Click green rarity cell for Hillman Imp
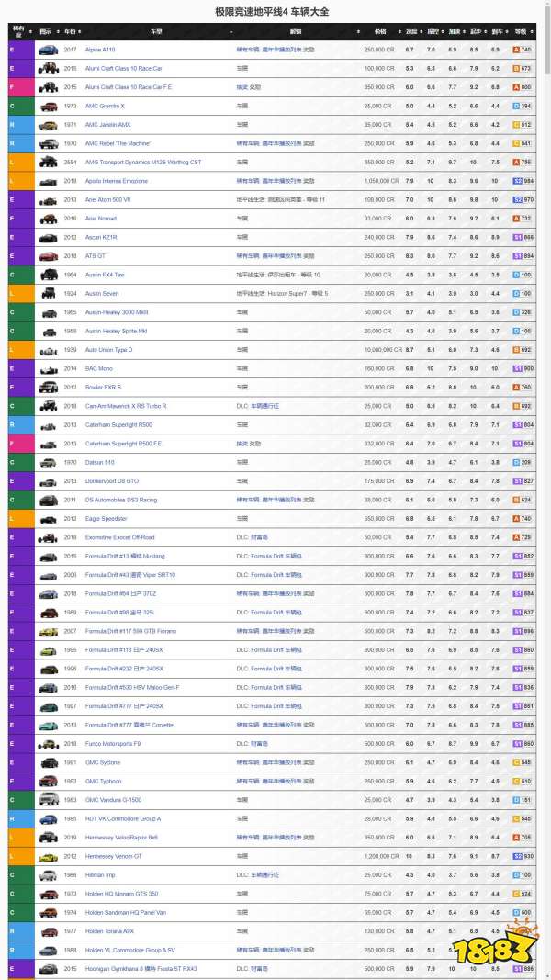The height and width of the screenshot is (980, 551). point(21,875)
